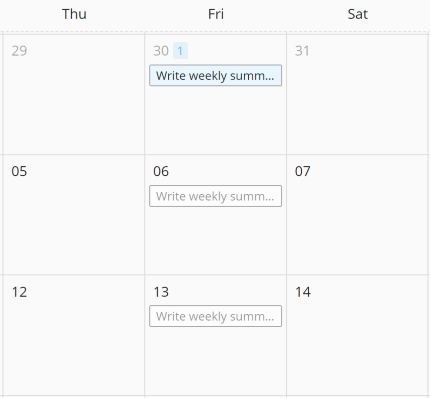430x398 pixels.
Task: Click the blank area below the 13th's task
Action: pyautogui.click(x=215, y=361)
